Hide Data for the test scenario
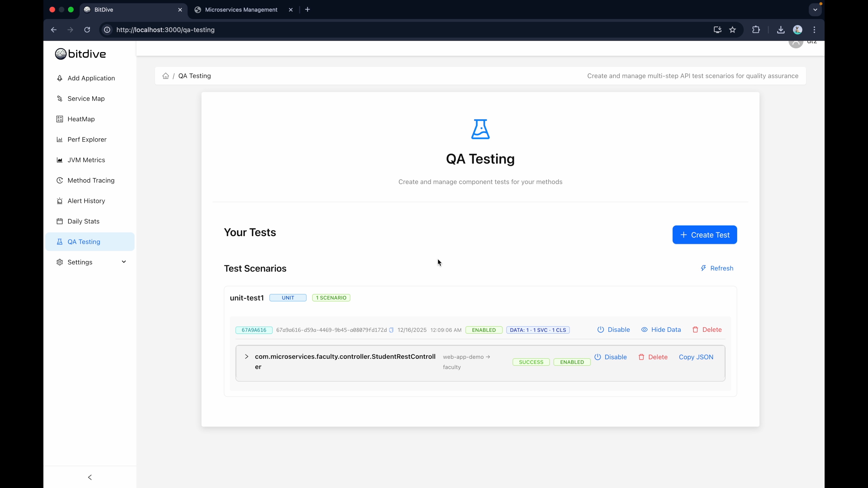Viewport: 868px width, 488px height. [x=661, y=330]
